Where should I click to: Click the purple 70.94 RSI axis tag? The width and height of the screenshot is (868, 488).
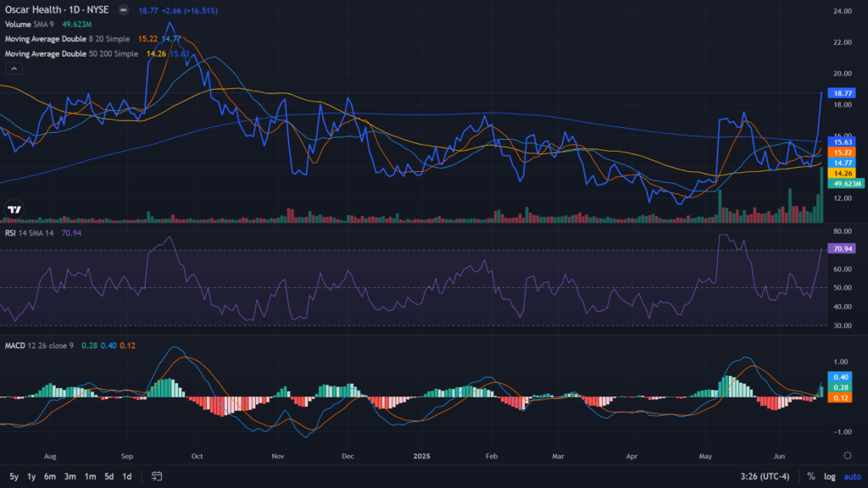pyautogui.click(x=842, y=248)
